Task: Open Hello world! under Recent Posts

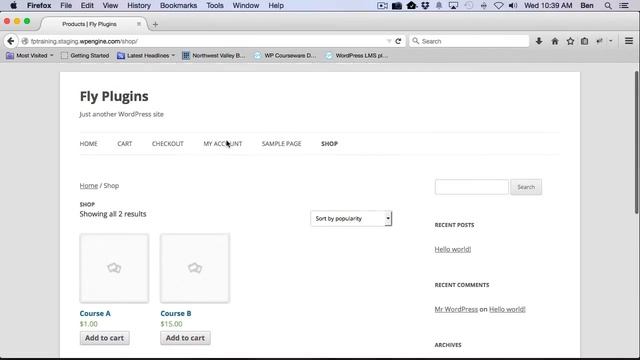Action: tap(453, 249)
